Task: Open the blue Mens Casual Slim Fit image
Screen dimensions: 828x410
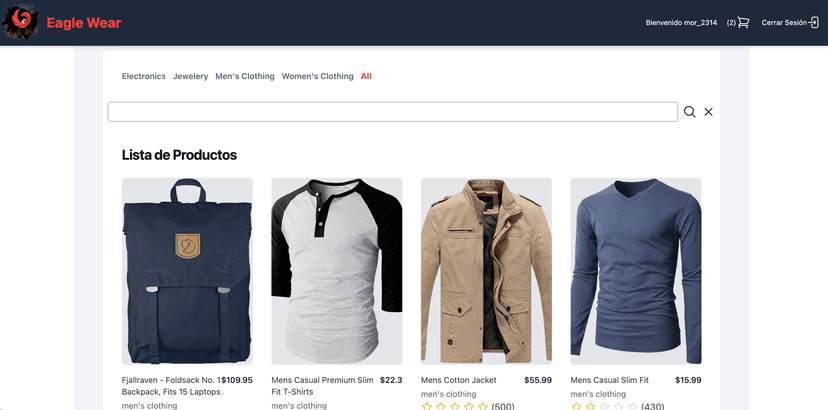Action: tap(636, 271)
